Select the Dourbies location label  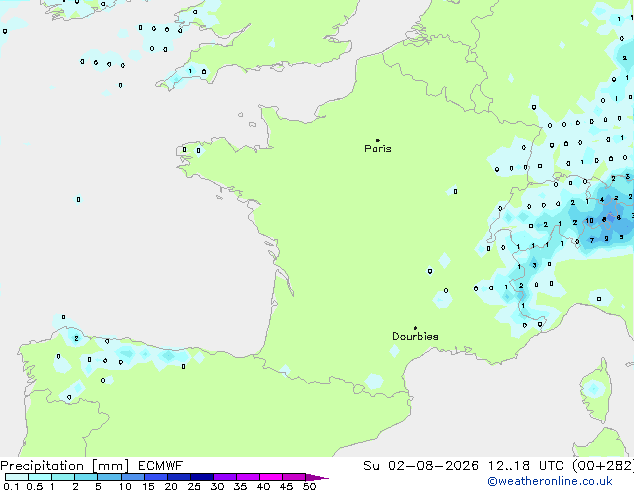(x=415, y=336)
